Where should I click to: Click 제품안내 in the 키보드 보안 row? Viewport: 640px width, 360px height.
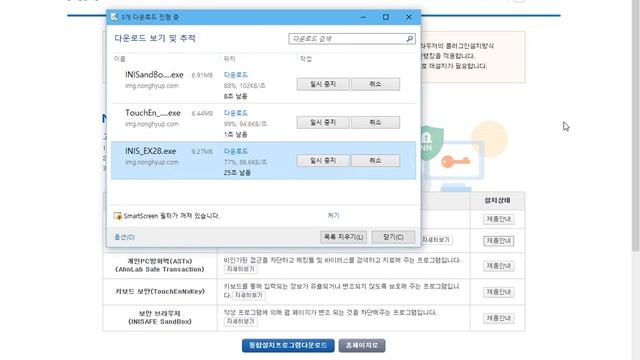pyautogui.click(x=498, y=292)
